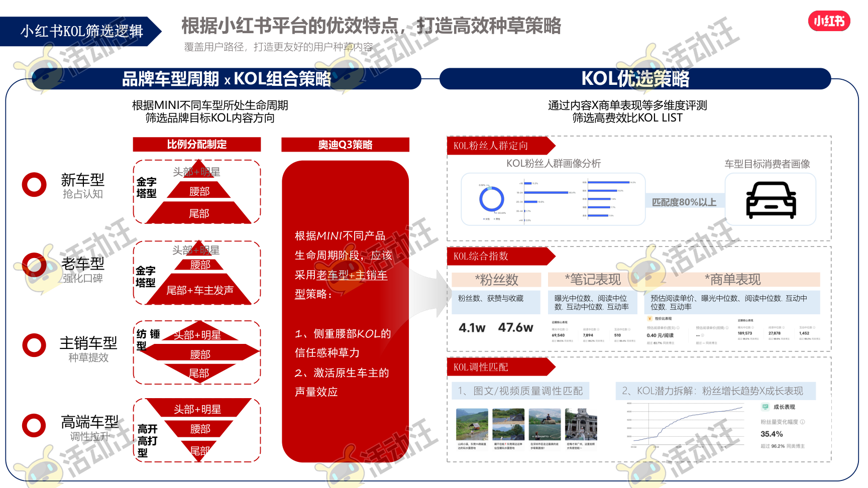Select the KOL优选策略 header bar
The height and width of the screenshot is (488, 868).
[635, 79]
